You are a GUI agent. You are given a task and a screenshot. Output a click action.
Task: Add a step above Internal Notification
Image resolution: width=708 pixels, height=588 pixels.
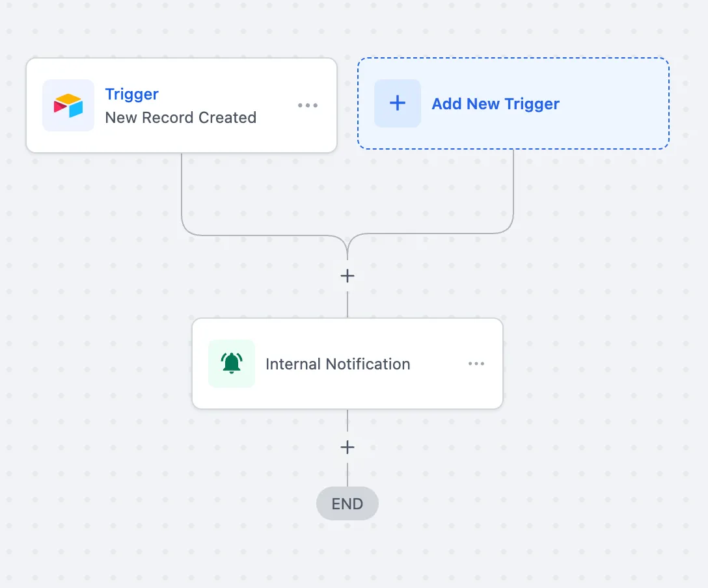point(347,276)
